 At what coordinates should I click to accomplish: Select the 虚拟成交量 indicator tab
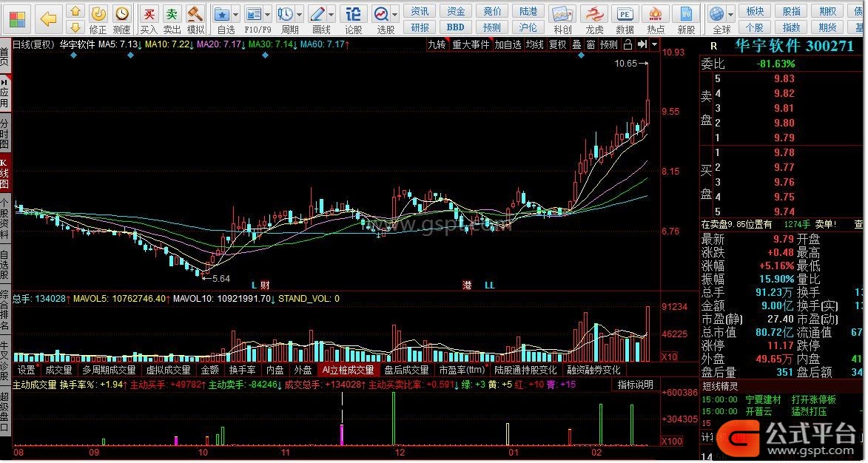[168, 370]
